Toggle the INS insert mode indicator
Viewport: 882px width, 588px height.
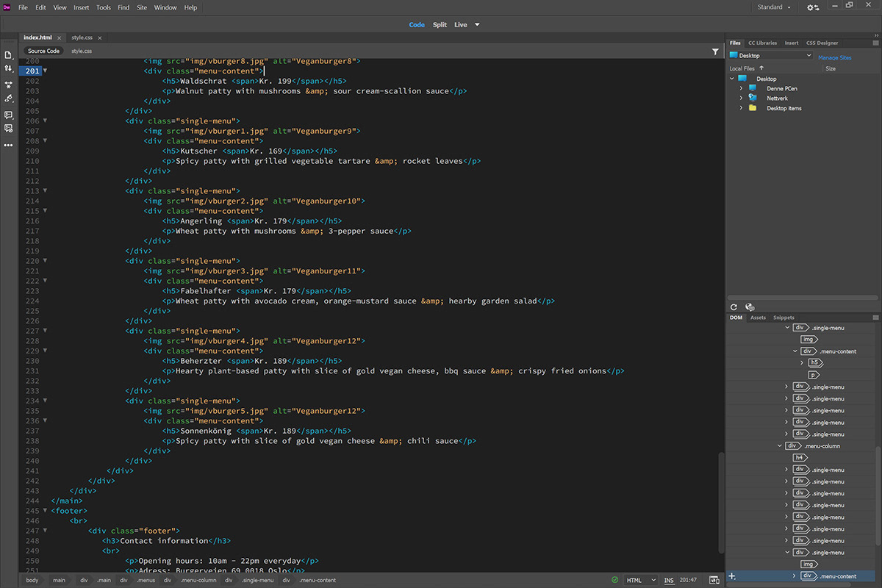pyautogui.click(x=669, y=581)
